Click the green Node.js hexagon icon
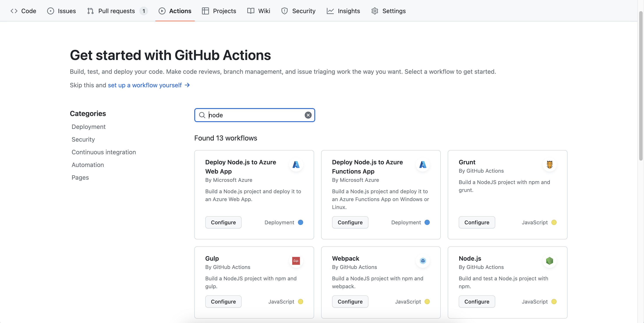644x323 pixels. (549, 261)
